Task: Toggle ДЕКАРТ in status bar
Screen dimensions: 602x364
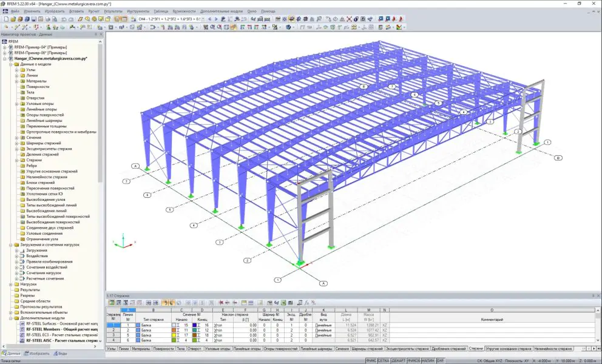Action: tap(399, 361)
